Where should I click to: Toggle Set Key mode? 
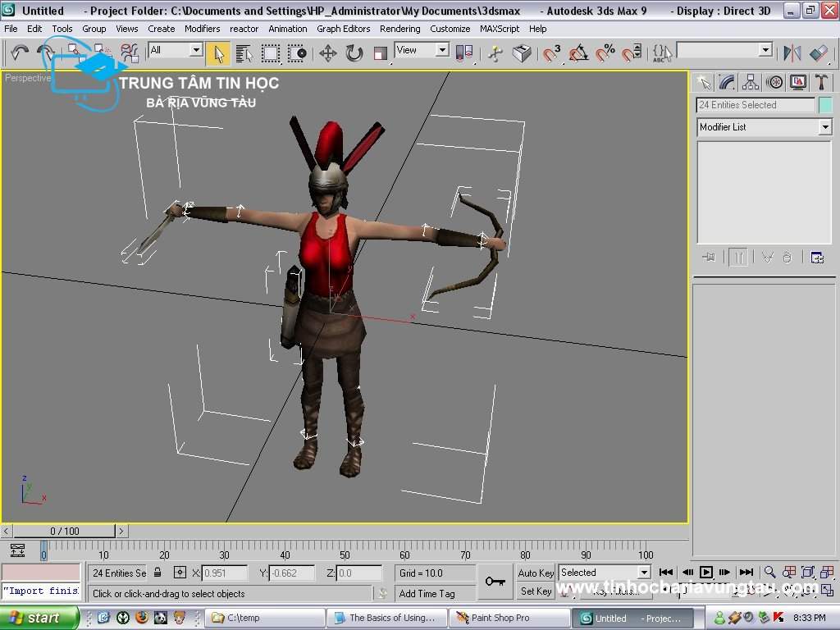(536, 591)
